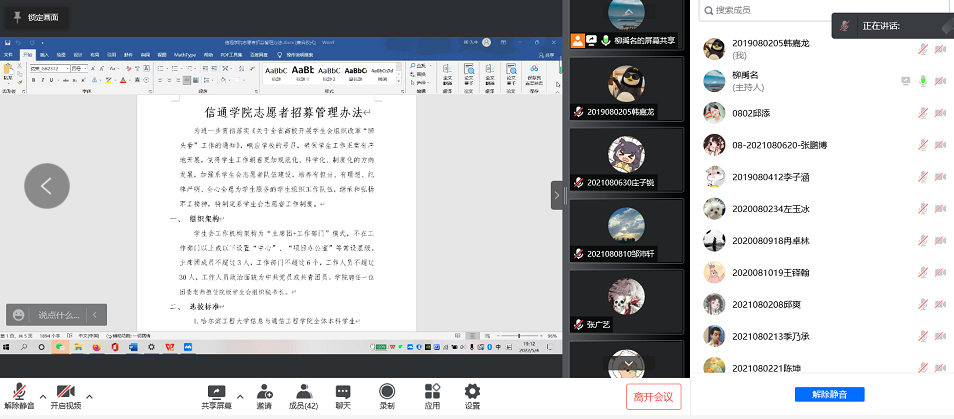Toggle 解除静音 microphone in bottom toolbar
Image resolution: width=954 pixels, height=419 pixels.
point(19,392)
